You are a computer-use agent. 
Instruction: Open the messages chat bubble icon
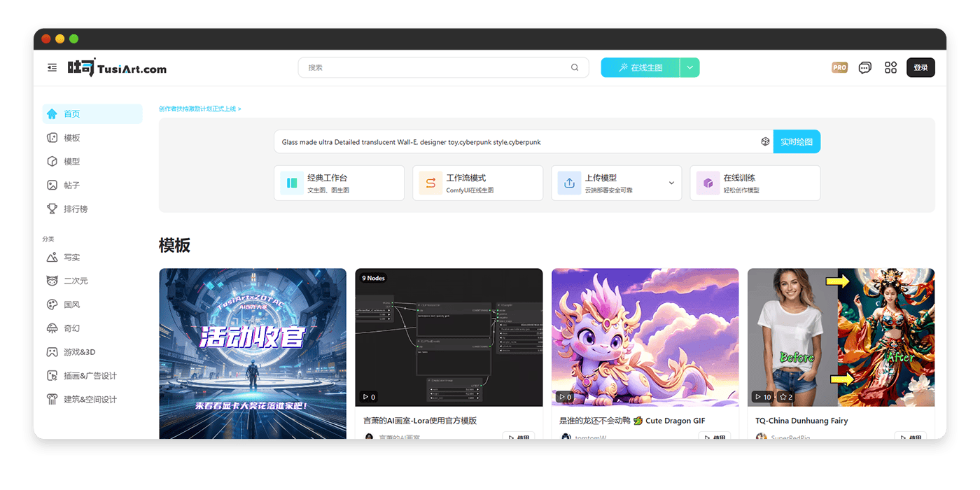[x=865, y=68]
